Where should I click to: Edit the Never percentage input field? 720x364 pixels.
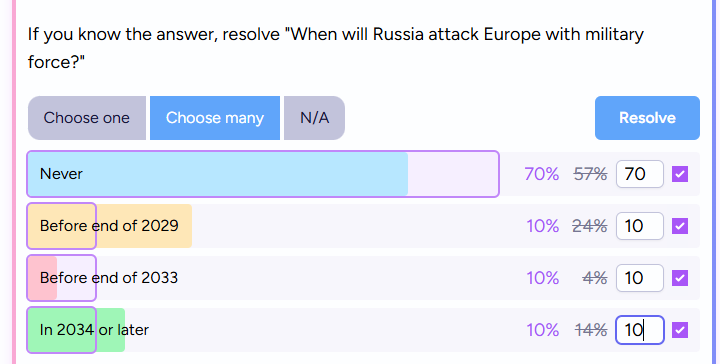point(640,174)
